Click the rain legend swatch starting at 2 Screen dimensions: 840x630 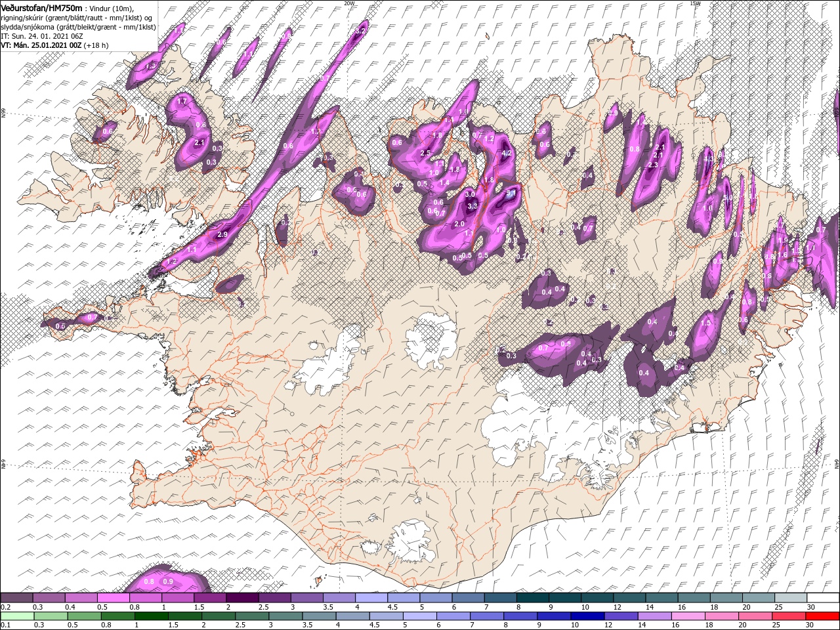(x=218, y=616)
